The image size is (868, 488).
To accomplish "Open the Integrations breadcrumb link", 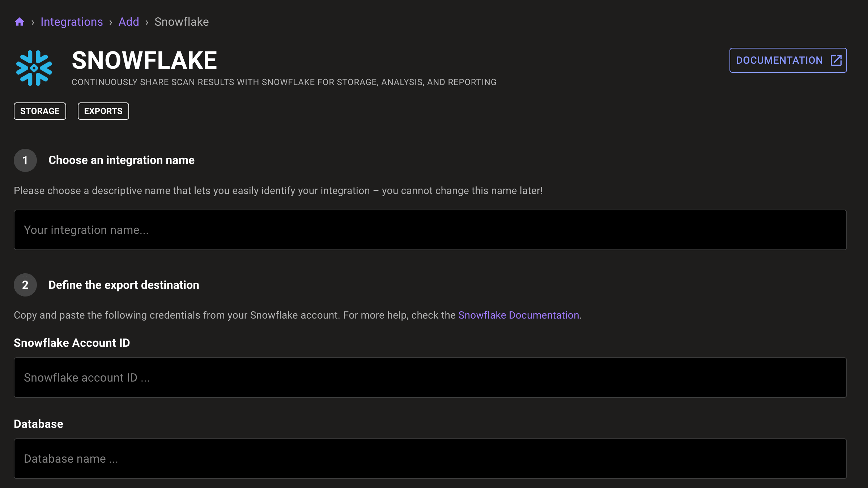I will [x=72, y=22].
